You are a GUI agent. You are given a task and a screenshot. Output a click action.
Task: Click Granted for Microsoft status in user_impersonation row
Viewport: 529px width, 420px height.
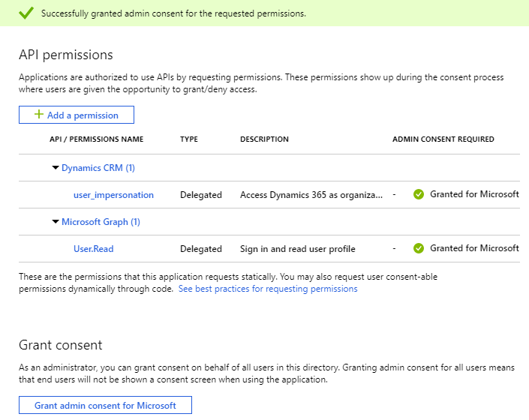point(474,194)
